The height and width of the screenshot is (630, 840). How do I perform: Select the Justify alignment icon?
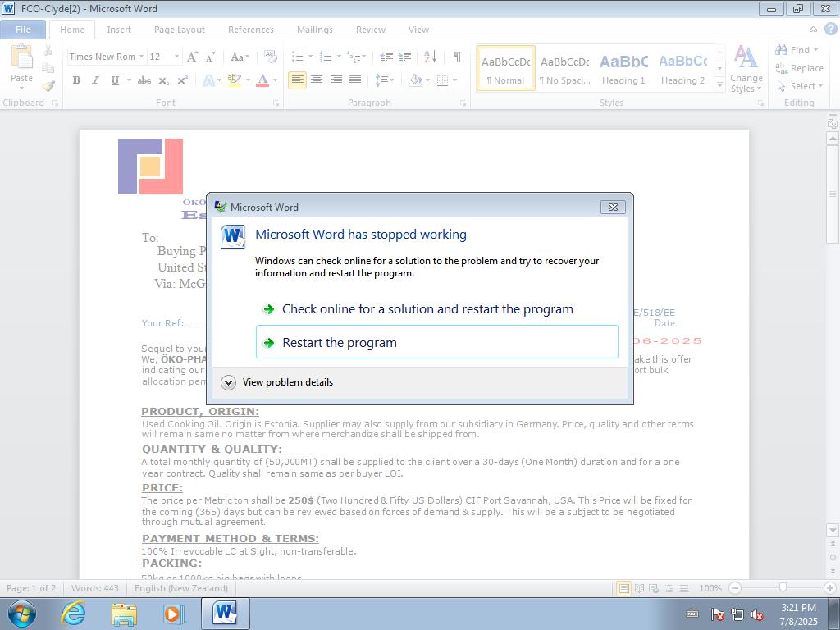(x=355, y=80)
